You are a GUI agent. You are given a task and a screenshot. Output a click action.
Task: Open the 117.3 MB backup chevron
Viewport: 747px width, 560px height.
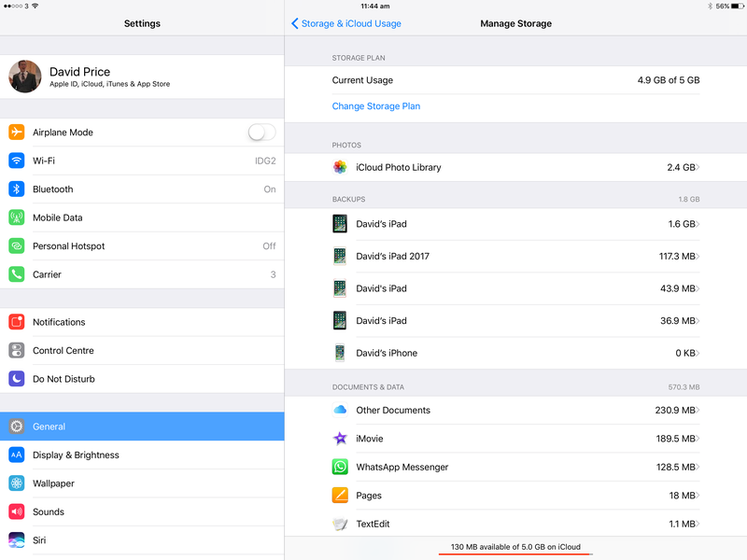[x=698, y=256]
